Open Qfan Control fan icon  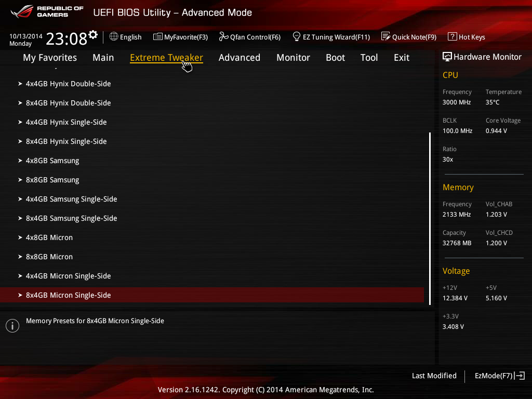point(223,36)
